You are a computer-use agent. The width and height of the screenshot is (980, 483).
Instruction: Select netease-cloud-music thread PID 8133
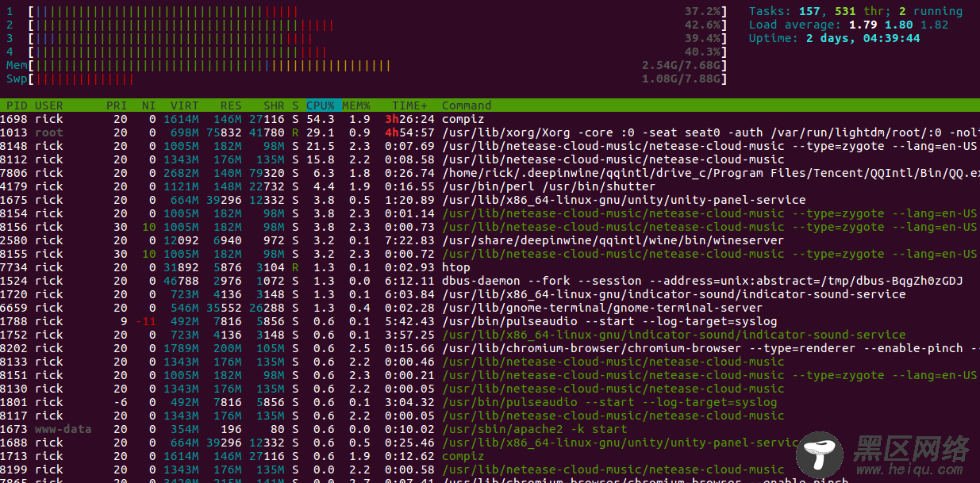tap(490, 362)
